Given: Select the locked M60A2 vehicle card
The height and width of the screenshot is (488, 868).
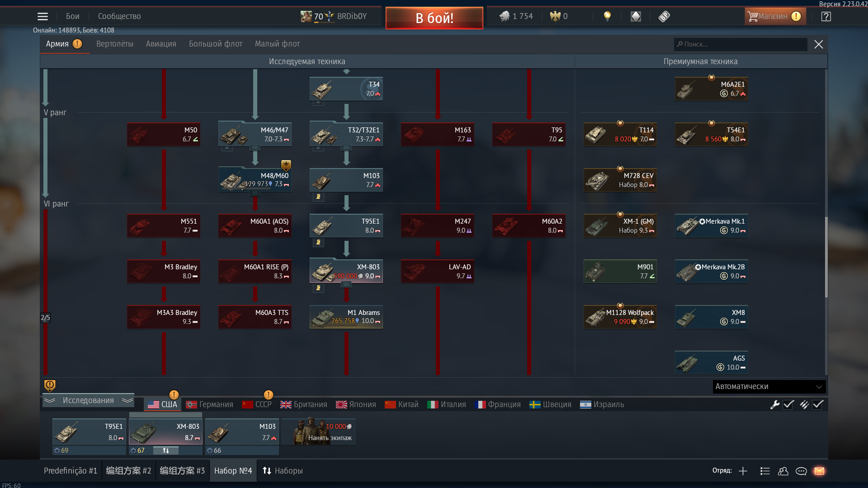Looking at the screenshot, I should 529,225.
